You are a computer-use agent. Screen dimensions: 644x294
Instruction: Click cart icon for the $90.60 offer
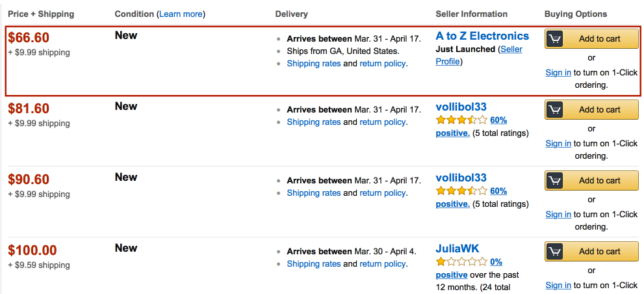point(554,181)
